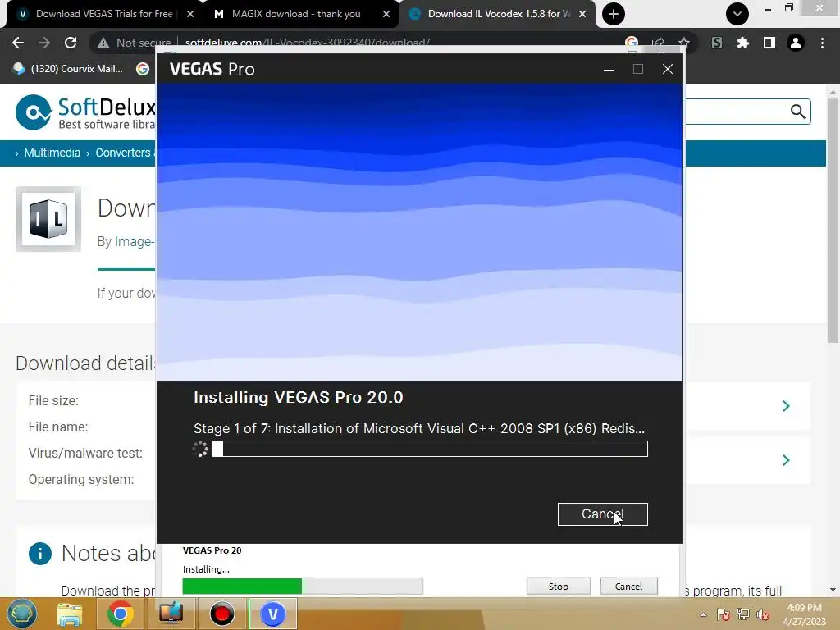
Task: Click the Operating system label
Action: coord(81,479)
